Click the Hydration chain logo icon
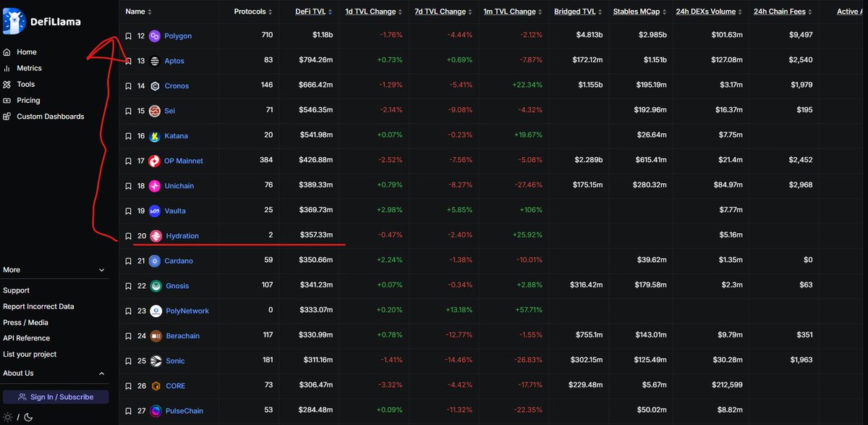 click(155, 236)
